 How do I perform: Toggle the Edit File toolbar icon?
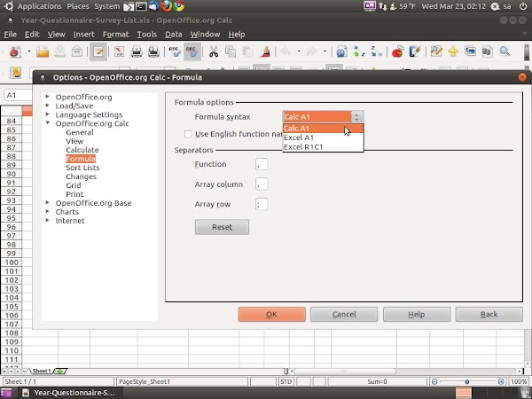coord(98,52)
